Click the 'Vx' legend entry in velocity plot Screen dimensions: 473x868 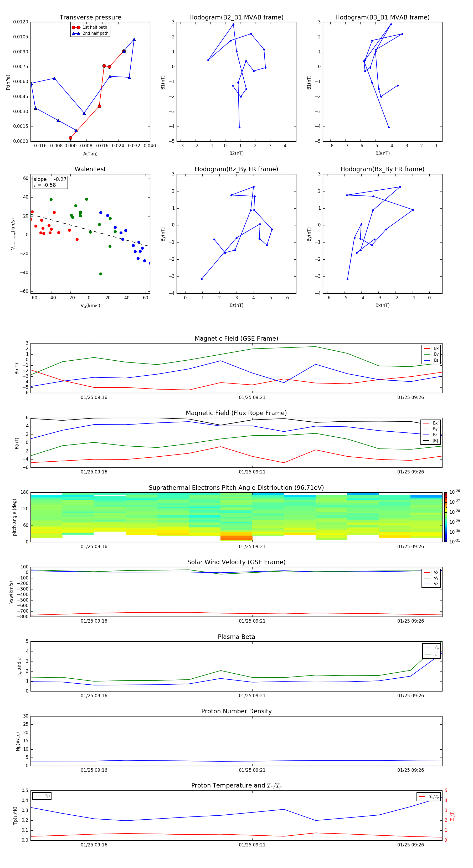point(431,572)
